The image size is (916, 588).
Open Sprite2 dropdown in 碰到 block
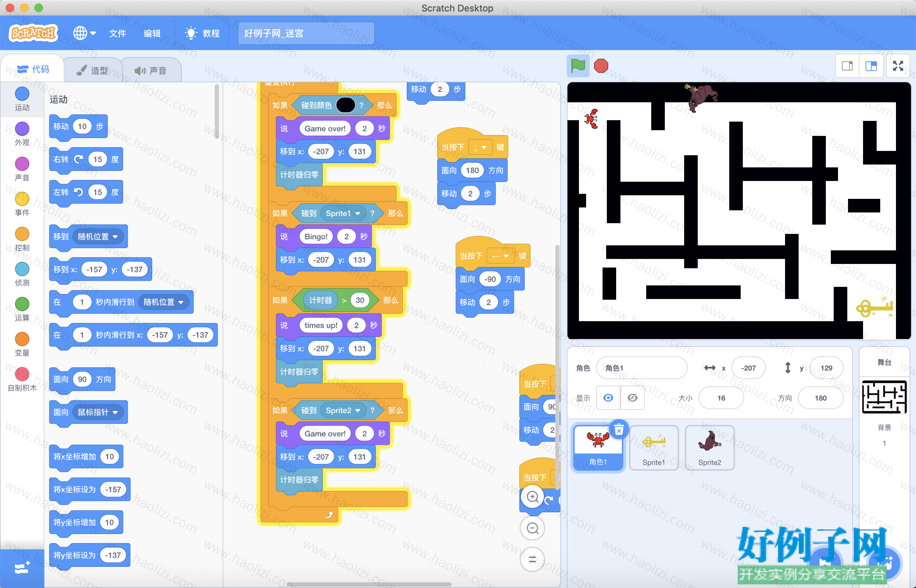point(343,411)
